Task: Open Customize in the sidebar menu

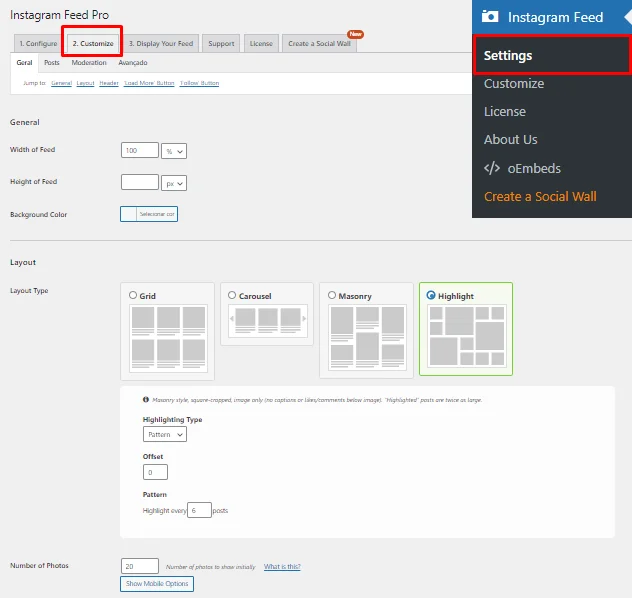Action: point(514,83)
